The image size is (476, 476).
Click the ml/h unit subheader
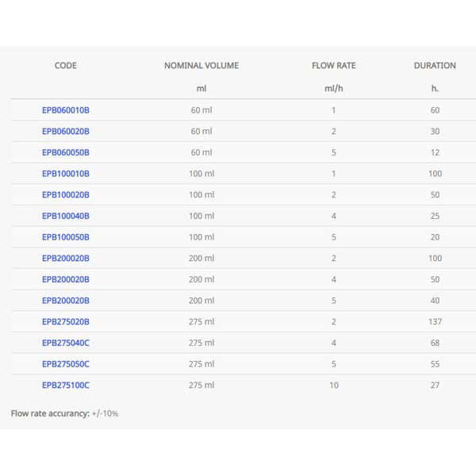coord(334,88)
